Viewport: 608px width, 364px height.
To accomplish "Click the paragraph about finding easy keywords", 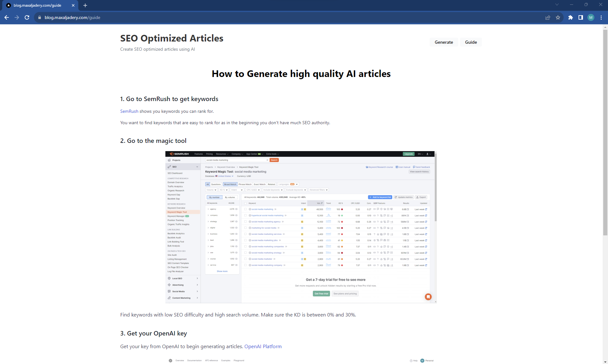I will tap(225, 123).
